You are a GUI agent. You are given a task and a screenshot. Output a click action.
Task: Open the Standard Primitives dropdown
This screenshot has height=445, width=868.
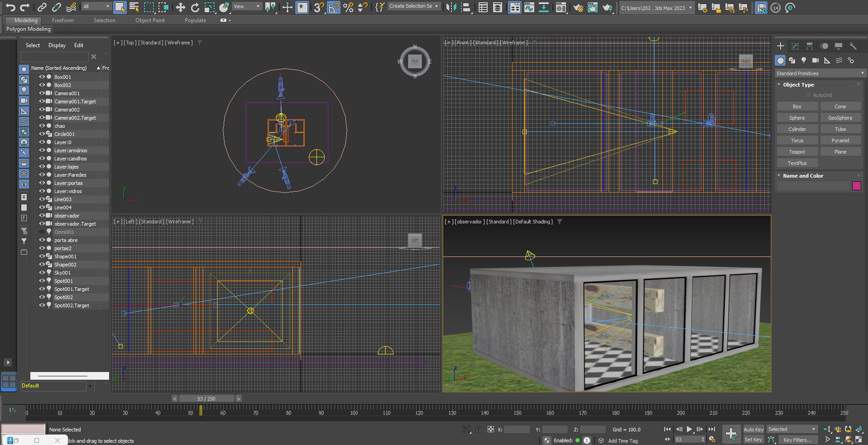[x=820, y=73]
